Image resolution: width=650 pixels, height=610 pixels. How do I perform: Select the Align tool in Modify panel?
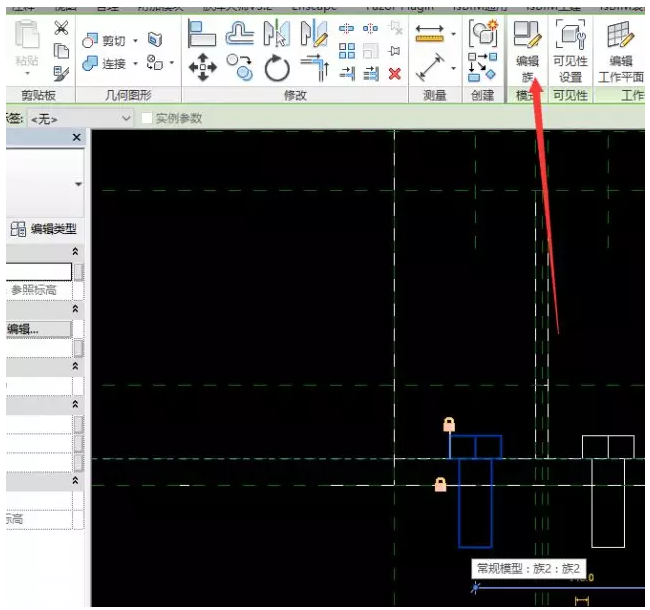click(x=203, y=35)
